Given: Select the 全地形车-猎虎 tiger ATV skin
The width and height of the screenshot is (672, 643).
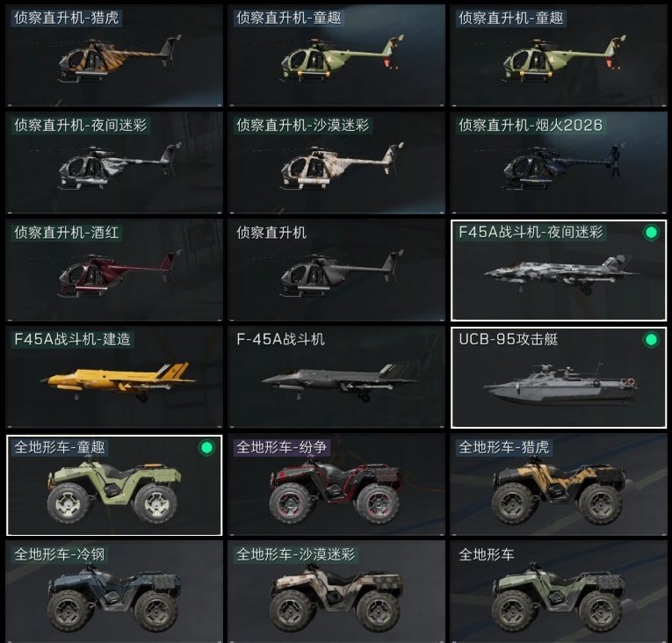Looking at the screenshot, I should (x=559, y=485).
